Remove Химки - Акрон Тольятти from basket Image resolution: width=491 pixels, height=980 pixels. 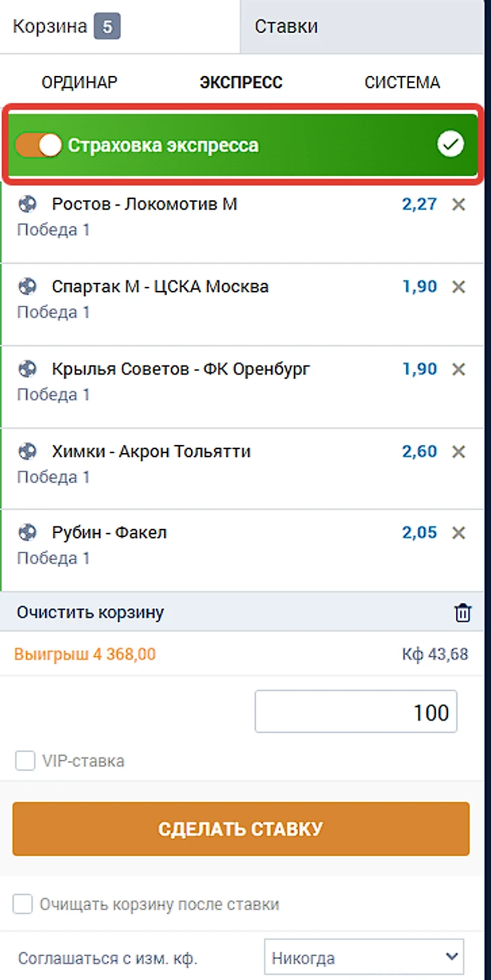click(459, 451)
